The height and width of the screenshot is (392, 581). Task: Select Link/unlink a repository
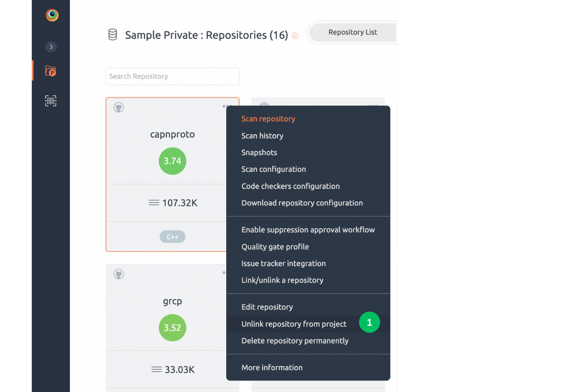pyautogui.click(x=282, y=280)
